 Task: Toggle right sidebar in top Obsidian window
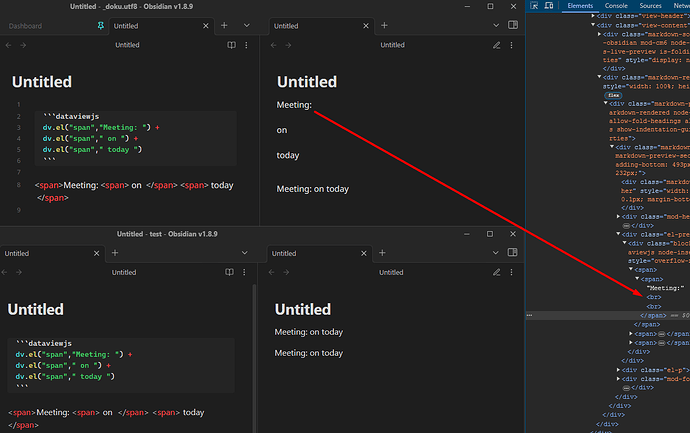tap(513, 25)
